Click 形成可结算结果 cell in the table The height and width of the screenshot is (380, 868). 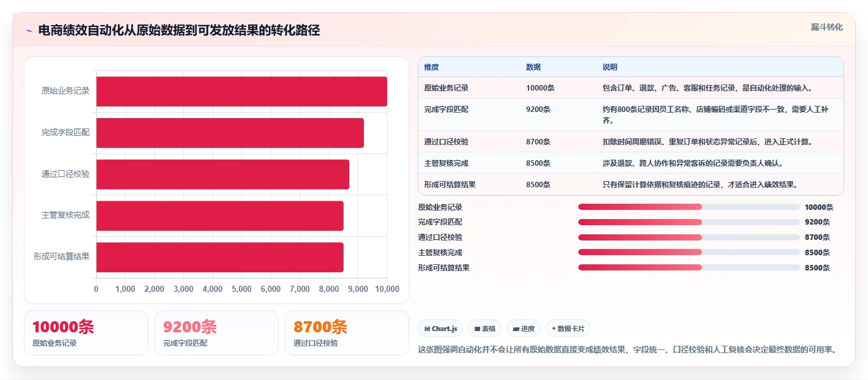(450, 185)
